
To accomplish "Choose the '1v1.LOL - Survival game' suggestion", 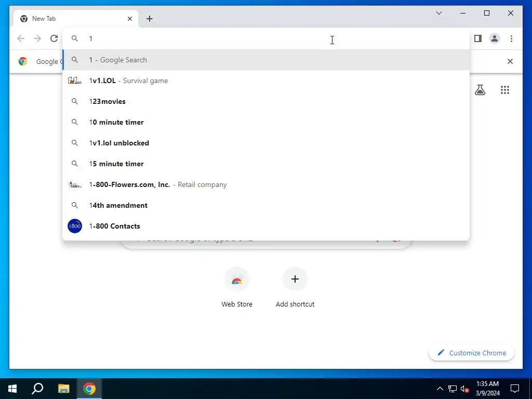I will point(266,81).
